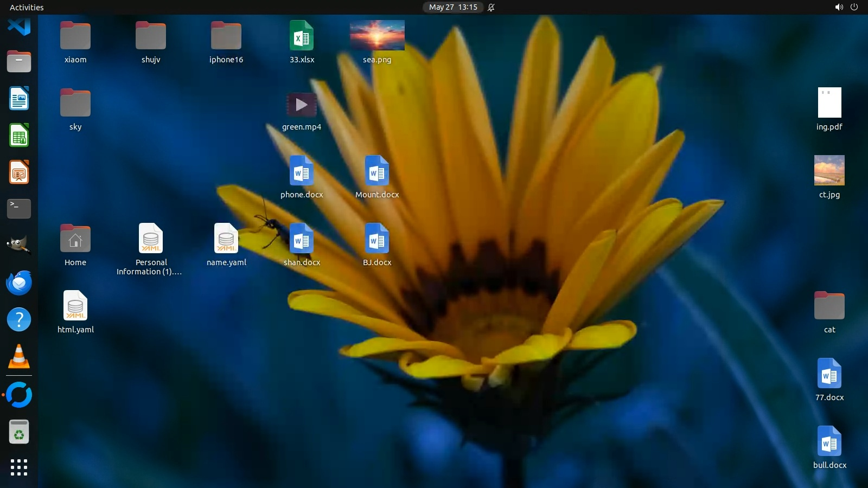Viewport: 868px width, 488px height.
Task: Select the green.mp4 video file
Action: (302, 105)
